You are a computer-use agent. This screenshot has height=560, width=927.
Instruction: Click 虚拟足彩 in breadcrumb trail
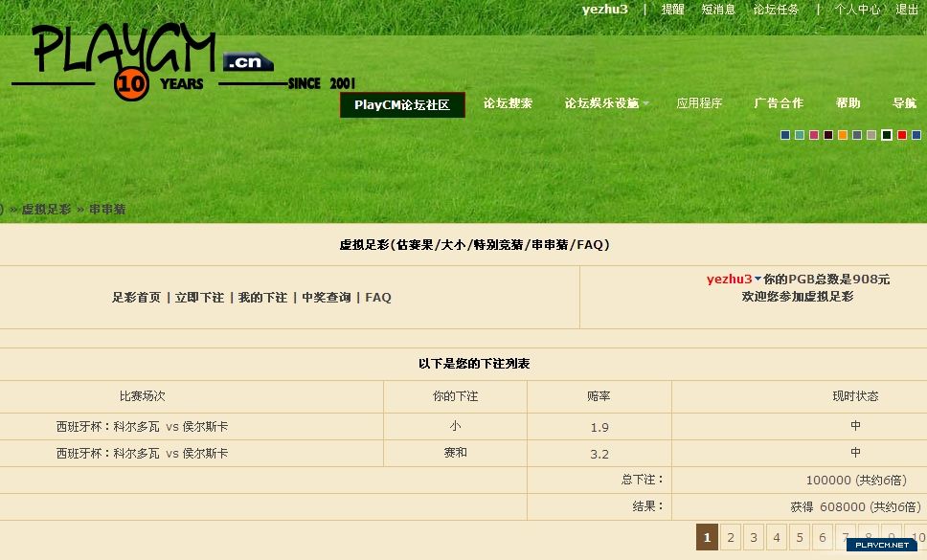click(46, 209)
